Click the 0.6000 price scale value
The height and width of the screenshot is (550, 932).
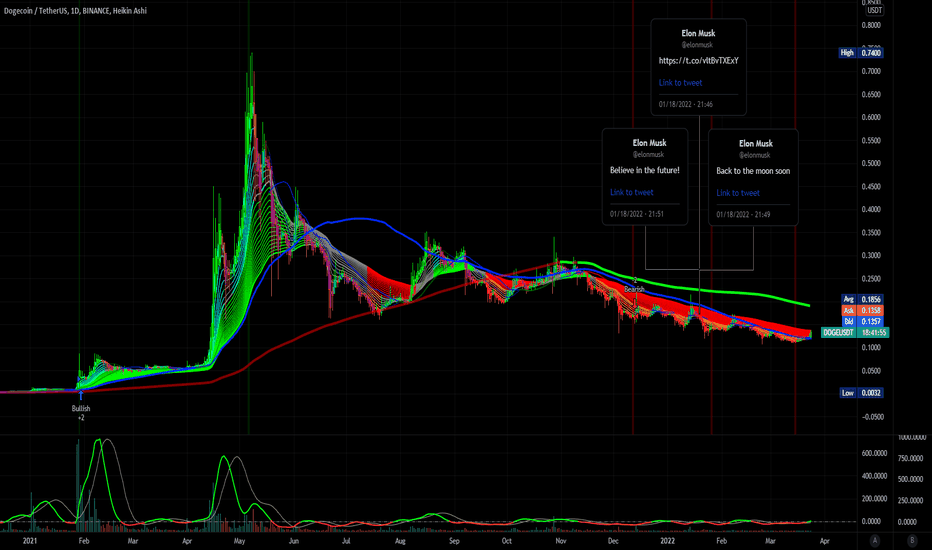pos(871,117)
